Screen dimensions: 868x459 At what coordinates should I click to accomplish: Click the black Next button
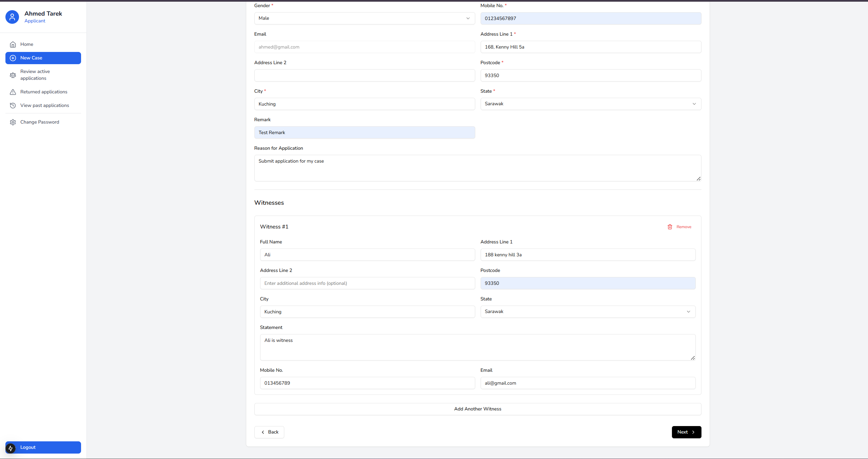tap(686, 432)
